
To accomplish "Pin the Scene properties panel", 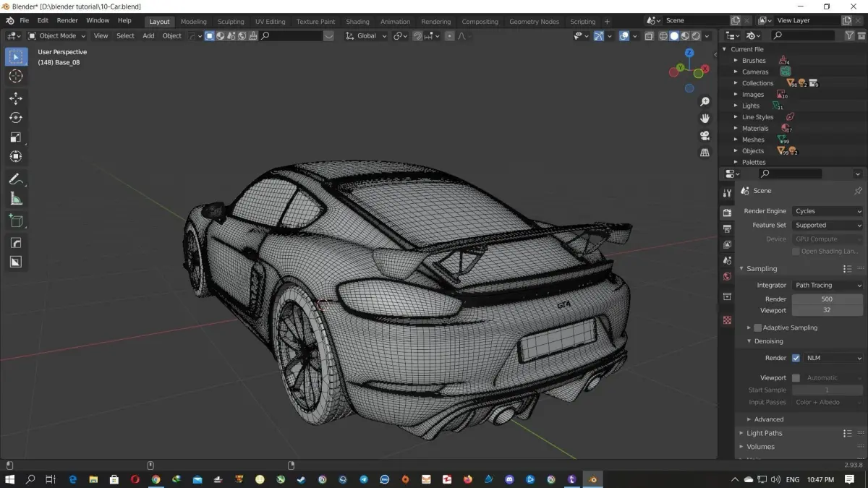I will [x=858, y=191].
